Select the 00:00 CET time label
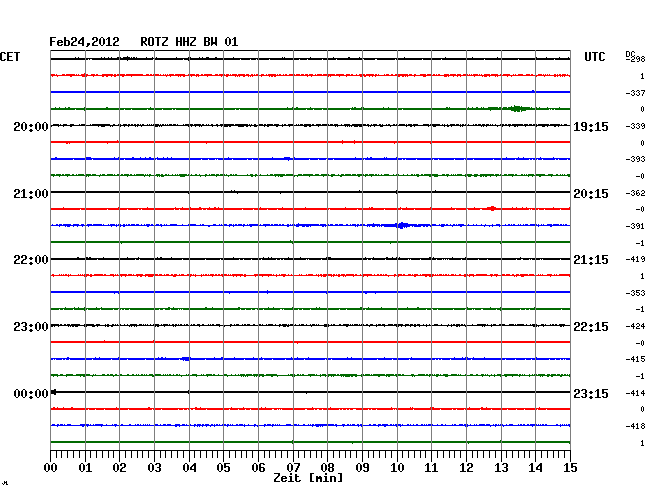Viewport: 650px width, 494px height. (31, 393)
